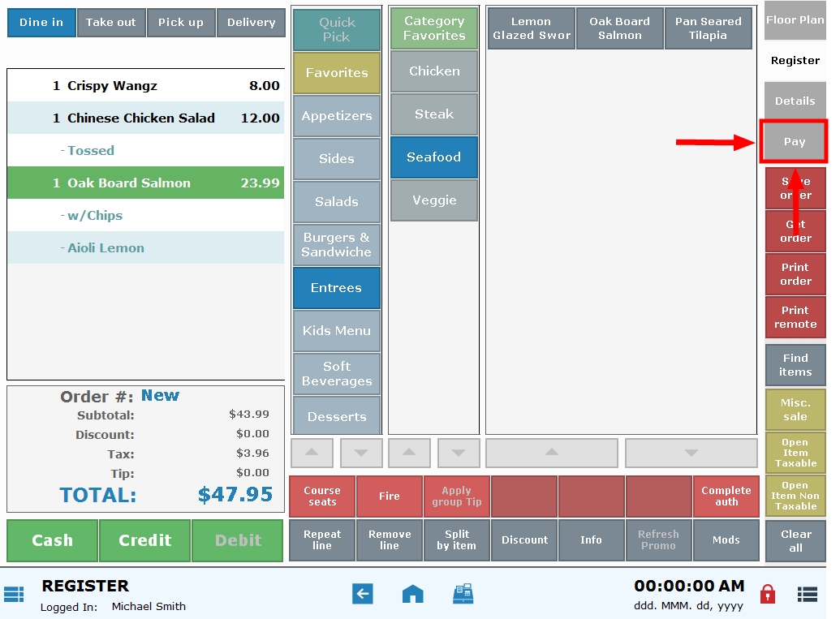Open the Kids Menu category
The image size is (840, 619).
click(x=337, y=330)
